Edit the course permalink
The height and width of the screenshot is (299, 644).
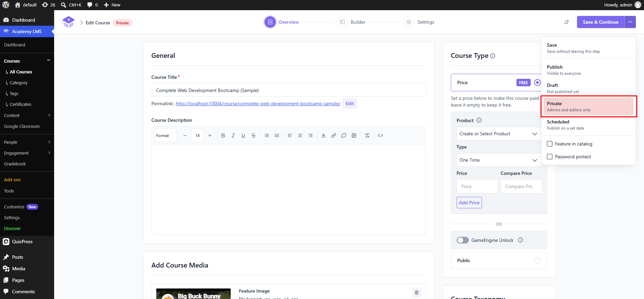coord(350,103)
